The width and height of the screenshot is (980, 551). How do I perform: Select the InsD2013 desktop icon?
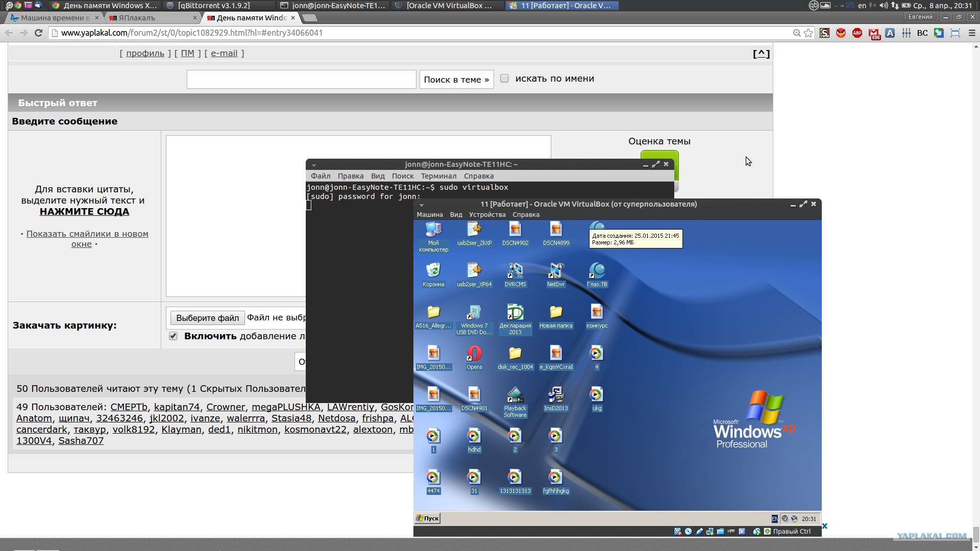[x=556, y=398]
